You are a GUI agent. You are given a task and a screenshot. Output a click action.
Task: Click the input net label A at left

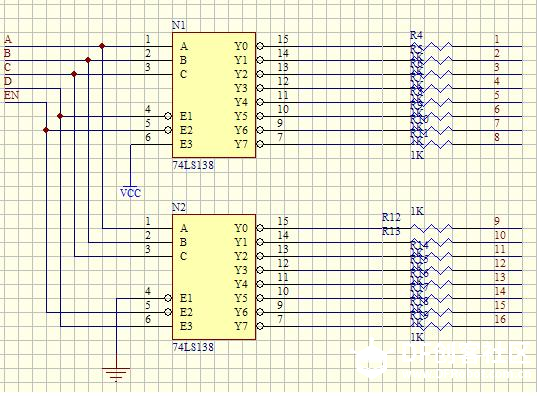tap(8, 39)
